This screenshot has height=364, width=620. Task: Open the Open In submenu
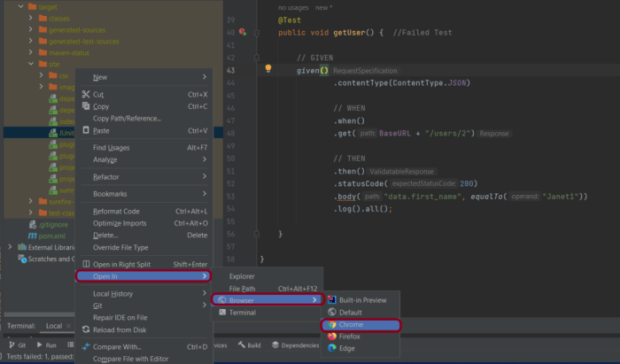(143, 276)
